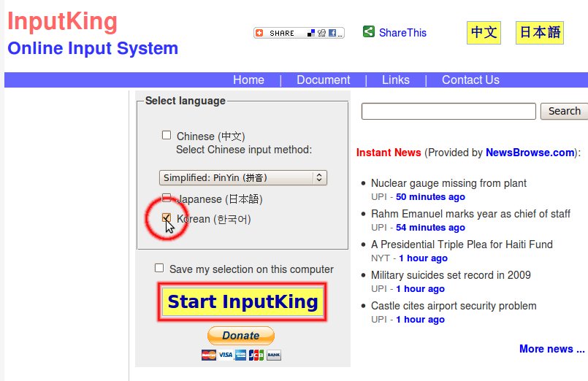Screen dimensions: 588x381
Task: Click the Instant News heading text
Action: pos(389,153)
